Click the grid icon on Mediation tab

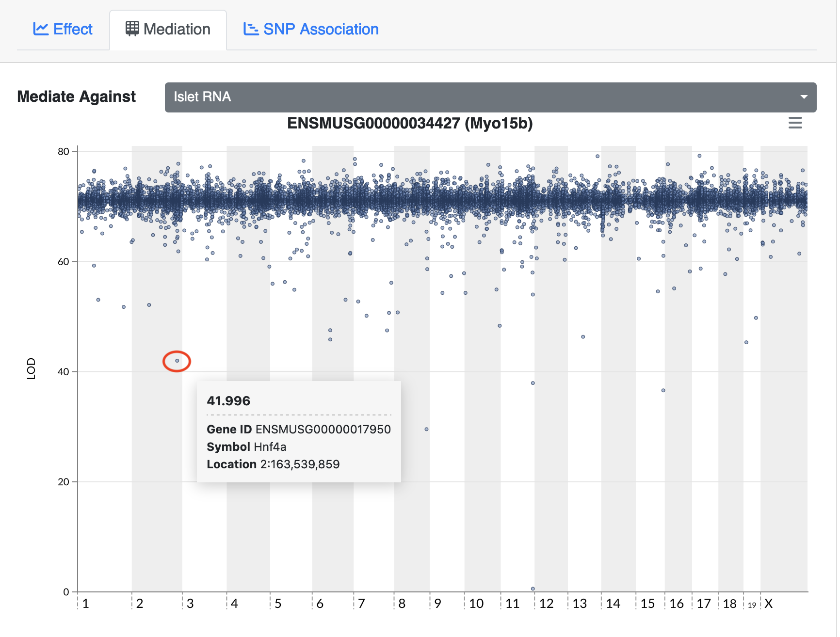[132, 29]
